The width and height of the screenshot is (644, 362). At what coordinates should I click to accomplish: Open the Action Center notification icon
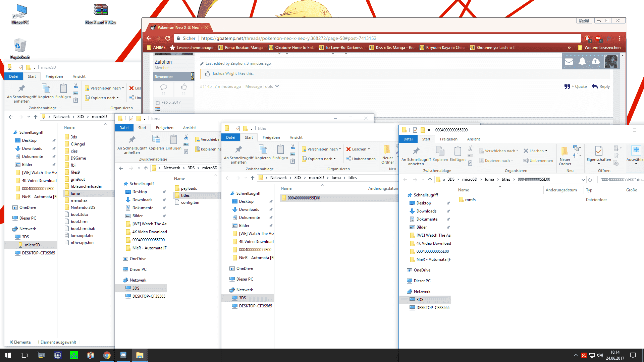[633, 355]
